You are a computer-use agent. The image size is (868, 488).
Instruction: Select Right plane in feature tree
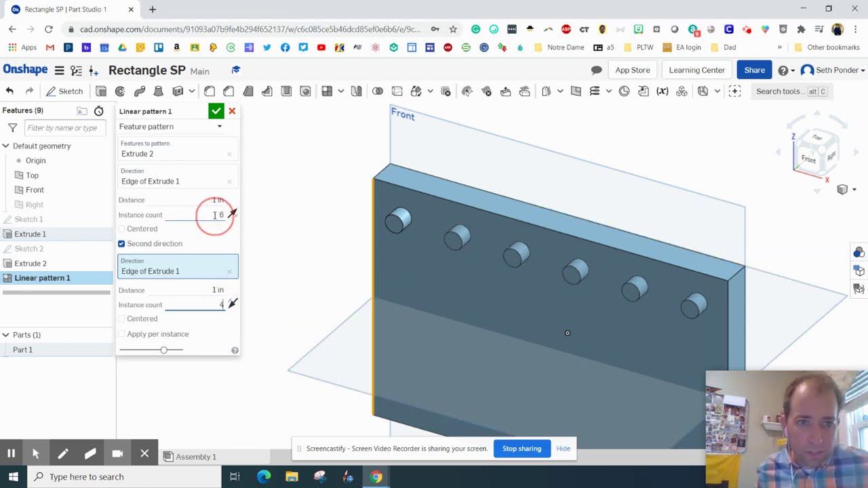(x=34, y=205)
